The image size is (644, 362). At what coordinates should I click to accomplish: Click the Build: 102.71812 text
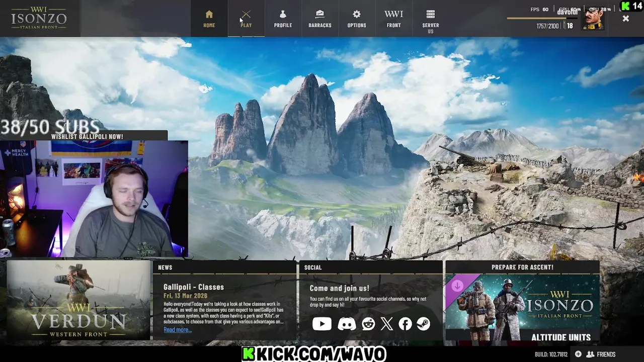tap(551, 354)
